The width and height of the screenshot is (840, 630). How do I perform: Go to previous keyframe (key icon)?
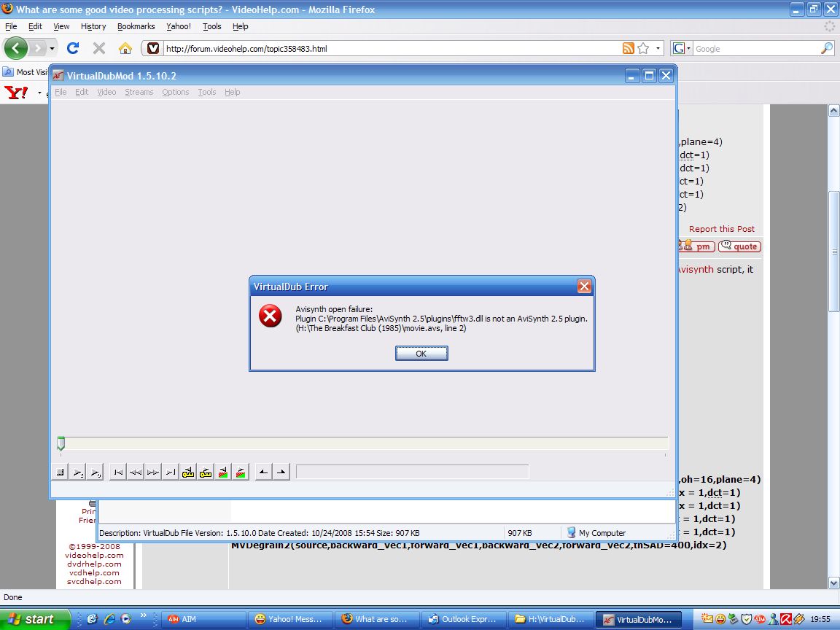188,472
